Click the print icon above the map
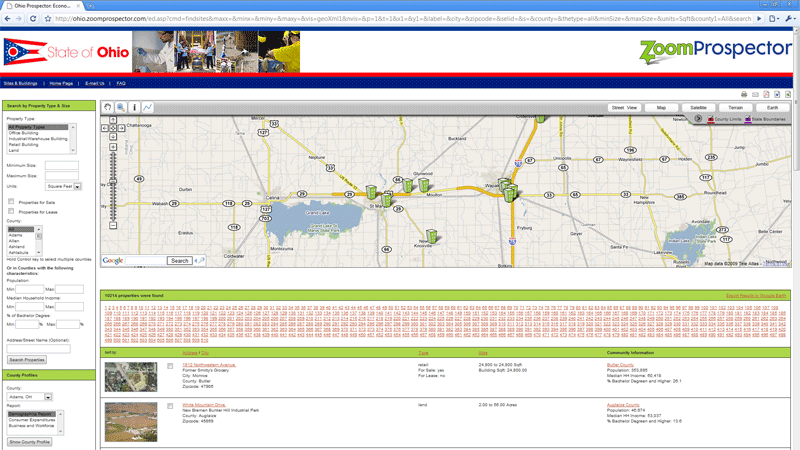 click(x=744, y=94)
